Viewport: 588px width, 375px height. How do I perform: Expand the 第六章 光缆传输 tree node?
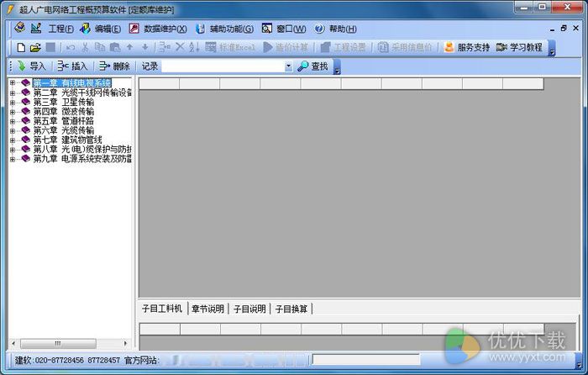tap(13, 130)
